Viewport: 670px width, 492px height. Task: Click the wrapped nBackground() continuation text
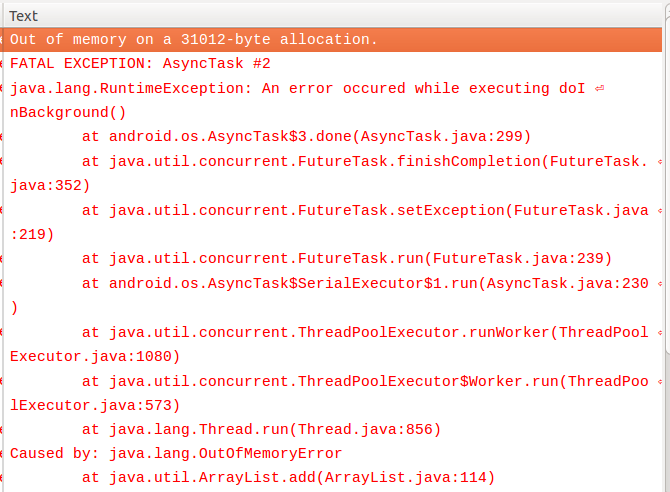[x=68, y=112]
